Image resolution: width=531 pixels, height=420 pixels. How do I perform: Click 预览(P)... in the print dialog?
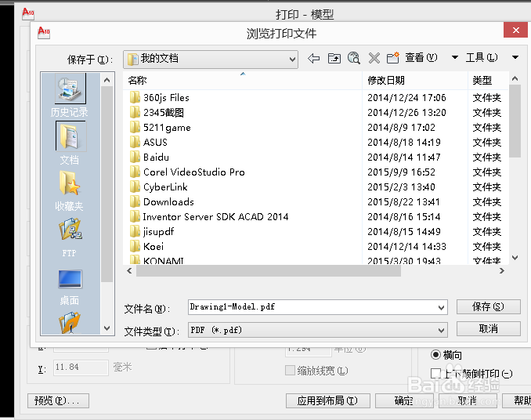[x=58, y=400]
